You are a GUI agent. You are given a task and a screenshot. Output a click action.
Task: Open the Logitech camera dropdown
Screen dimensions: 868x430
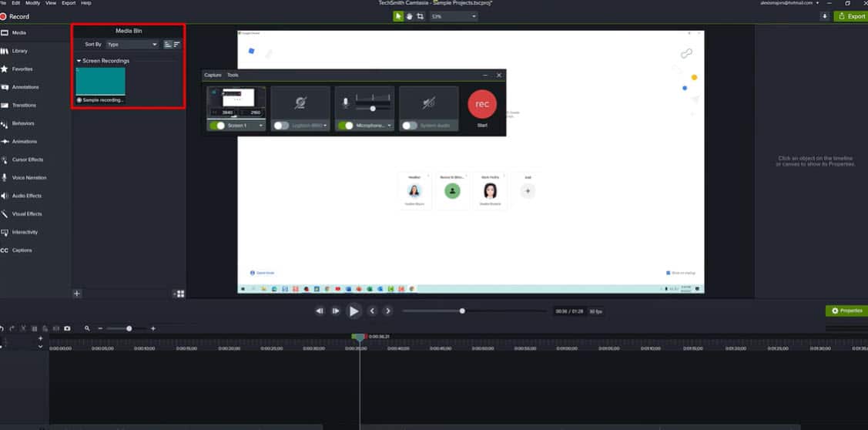(x=325, y=126)
